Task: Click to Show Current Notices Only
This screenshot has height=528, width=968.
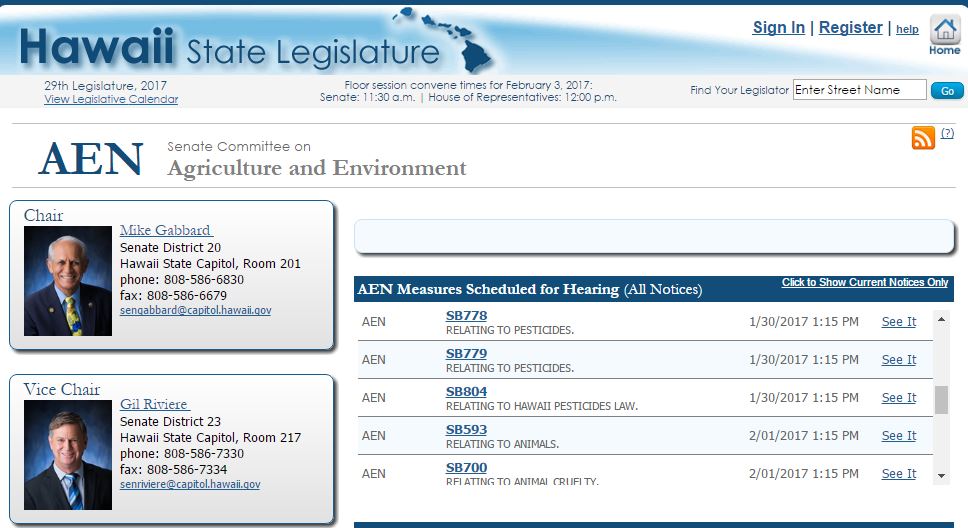Action: coord(864,282)
